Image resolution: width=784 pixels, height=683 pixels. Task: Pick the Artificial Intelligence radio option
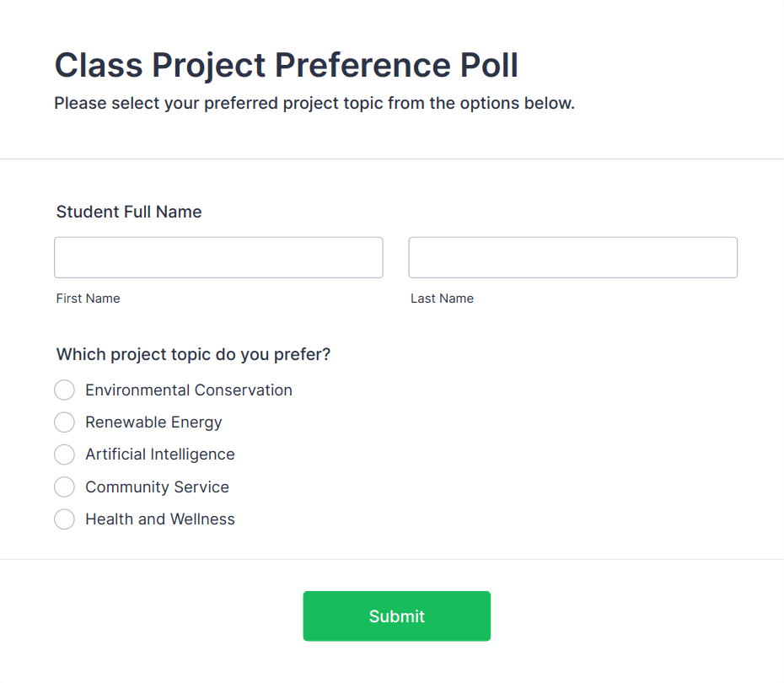tap(65, 454)
